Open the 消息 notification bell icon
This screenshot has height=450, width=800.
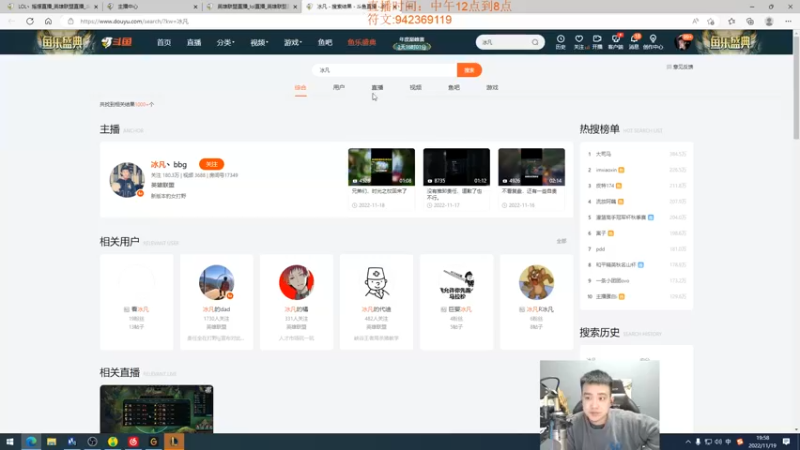pyautogui.click(x=634, y=42)
